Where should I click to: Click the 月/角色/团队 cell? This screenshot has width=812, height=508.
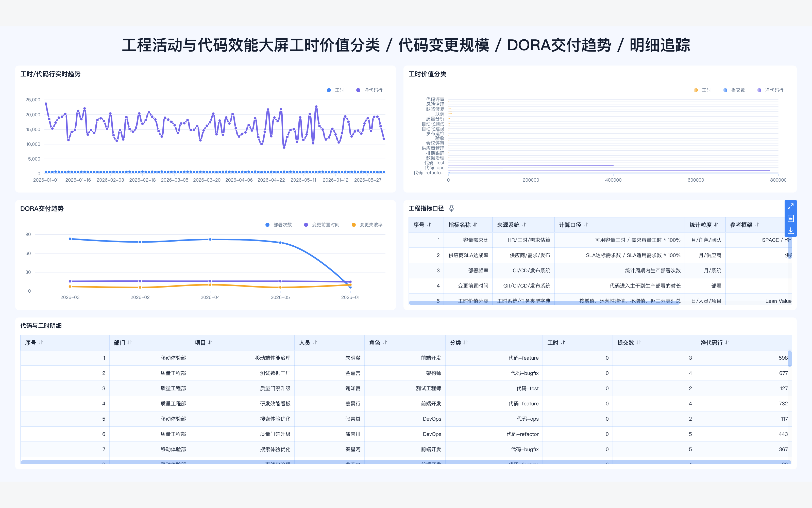705,240
